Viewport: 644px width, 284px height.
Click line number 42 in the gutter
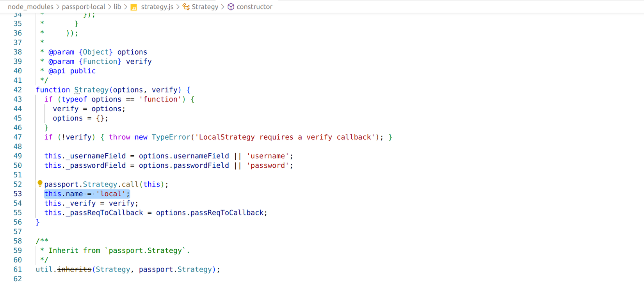[18, 90]
